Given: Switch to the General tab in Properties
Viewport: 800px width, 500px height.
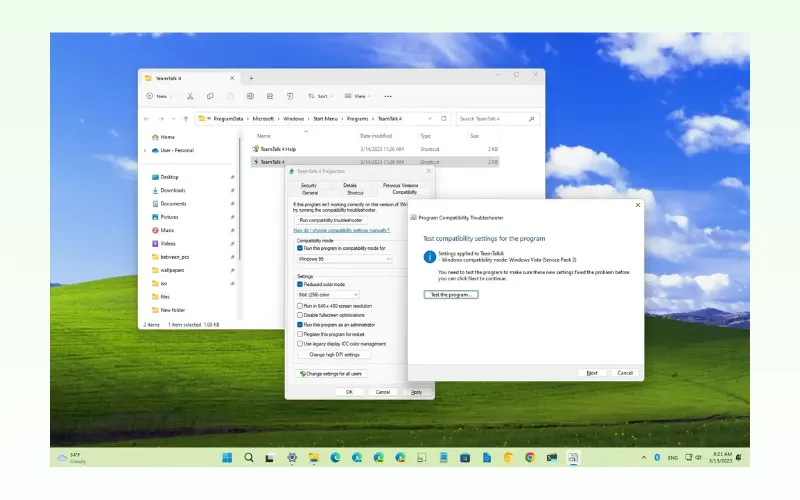Looking at the screenshot, I should [x=310, y=193].
